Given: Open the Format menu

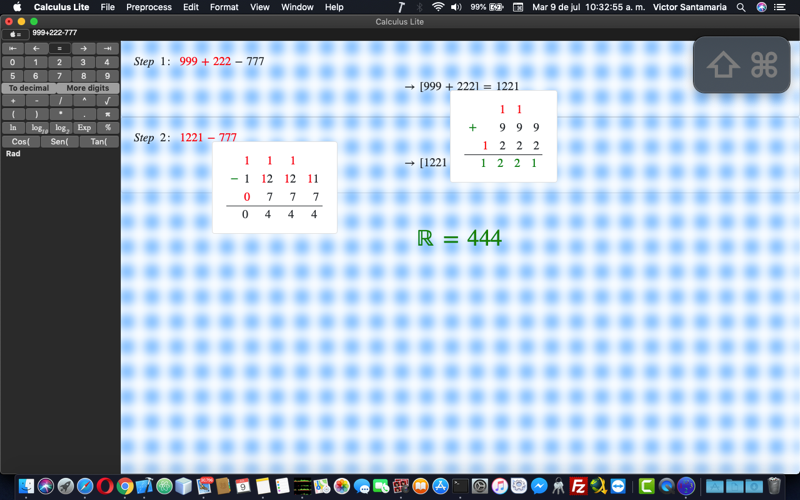Looking at the screenshot, I should pyautogui.click(x=224, y=7).
